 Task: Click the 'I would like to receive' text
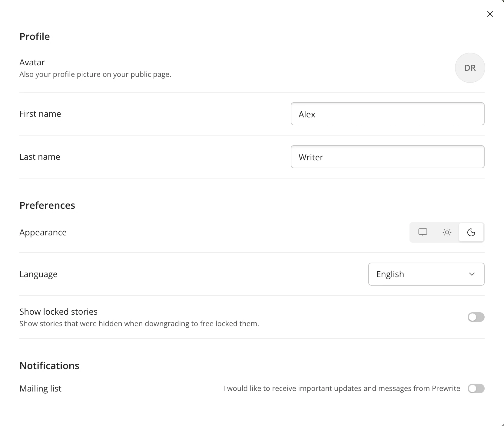[x=342, y=388]
